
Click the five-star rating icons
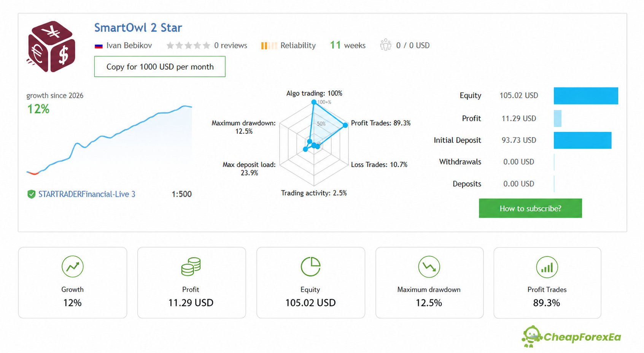click(x=188, y=46)
